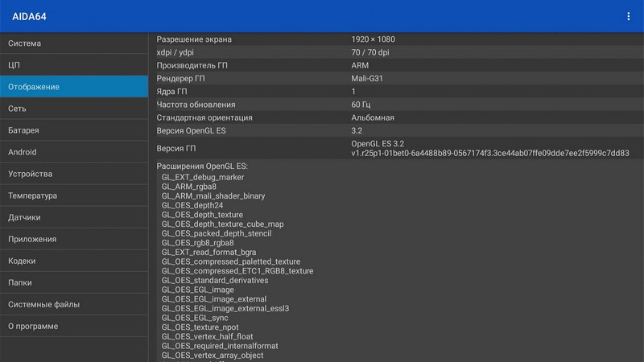Go to the Папки section
Viewport: 644px width, 362px height.
tap(74, 282)
